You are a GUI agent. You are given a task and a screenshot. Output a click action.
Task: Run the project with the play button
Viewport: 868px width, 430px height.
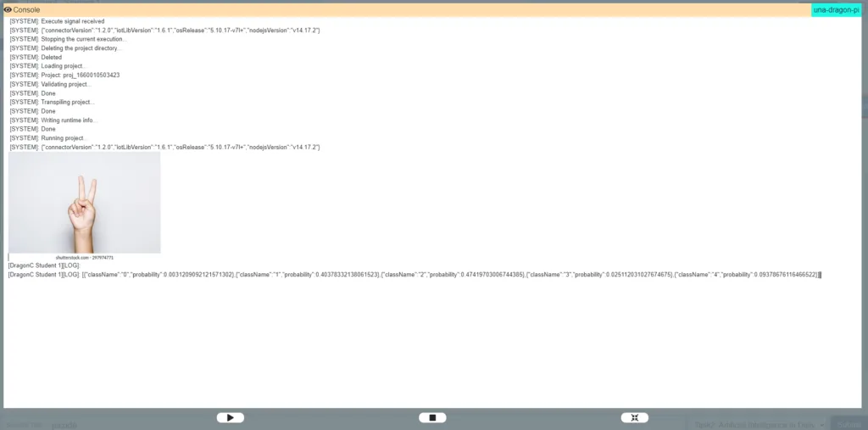click(231, 418)
